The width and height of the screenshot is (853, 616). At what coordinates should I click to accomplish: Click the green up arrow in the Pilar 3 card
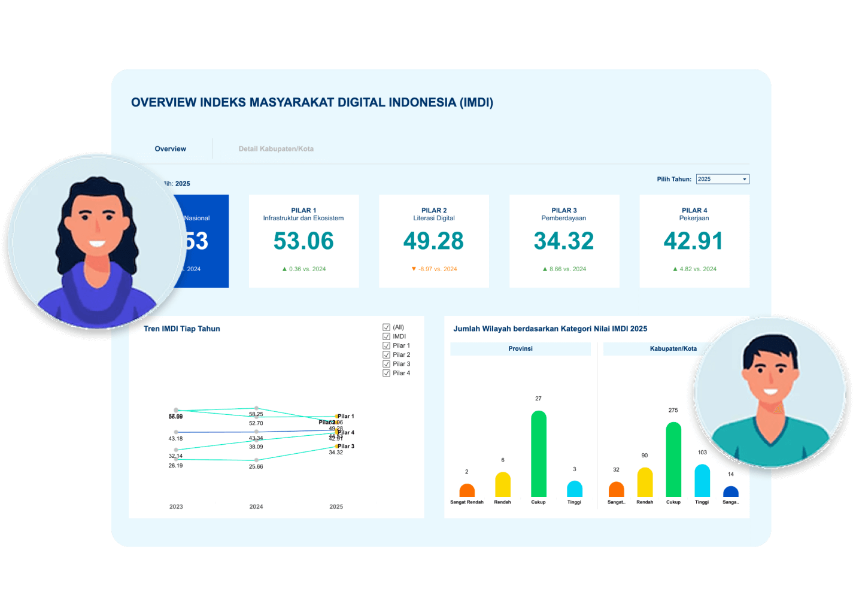[545, 269]
